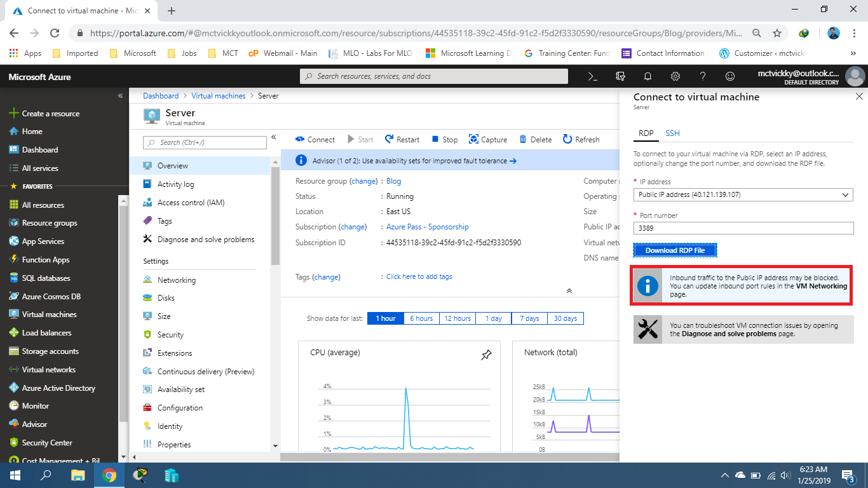Click here to add tags link
The width and height of the screenshot is (868, 488).
pos(419,276)
